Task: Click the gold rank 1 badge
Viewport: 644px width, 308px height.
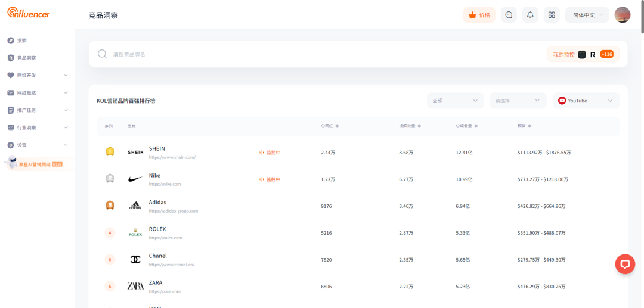Action: (110, 152)
